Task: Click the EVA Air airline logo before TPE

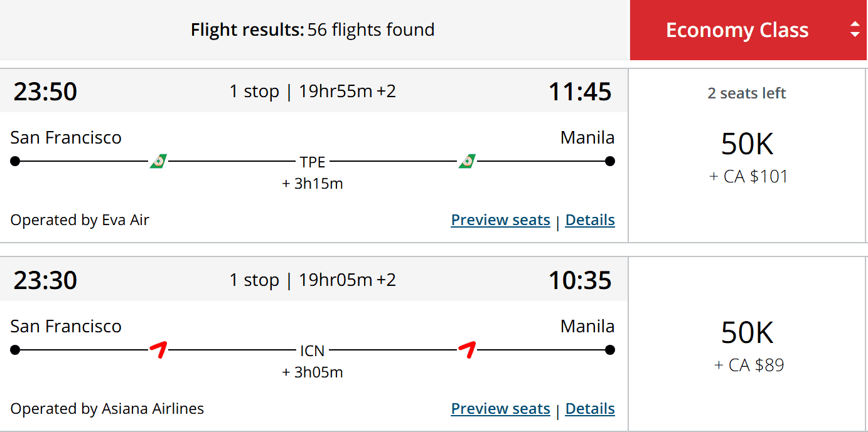Action: point(158,161)
